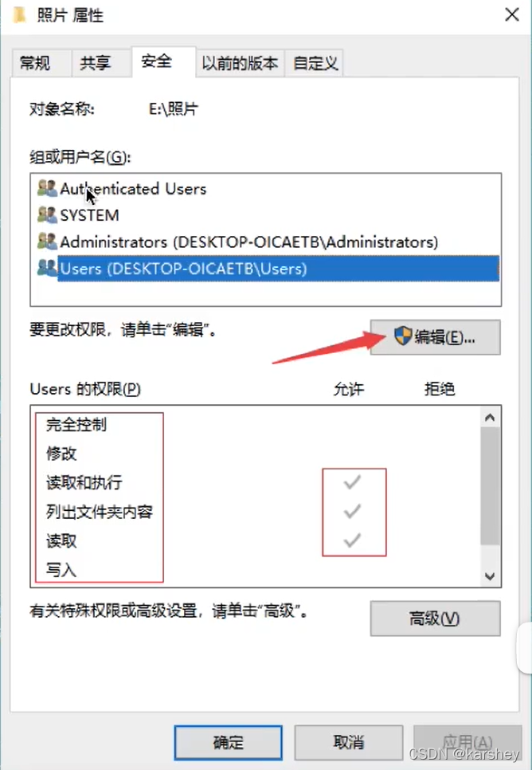Click the Users group icon

pyautogui.click(x=47, y=268)
